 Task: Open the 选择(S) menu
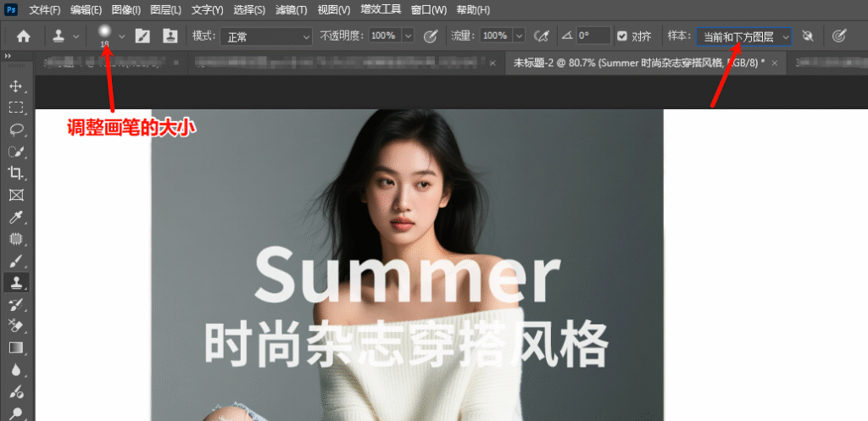[x=249, y=10]
